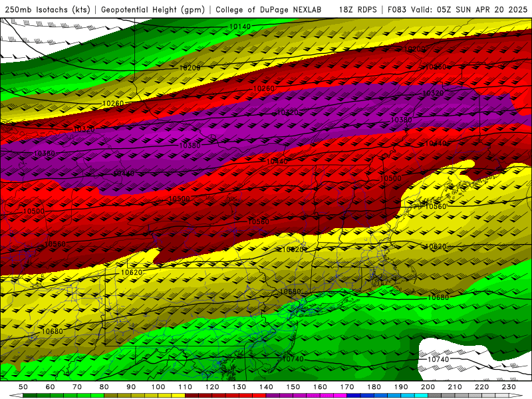Image resolution: width=532 pixels, height=399 pixels.
Task: Choose the 80 label on the color scale
Action: 104,387
